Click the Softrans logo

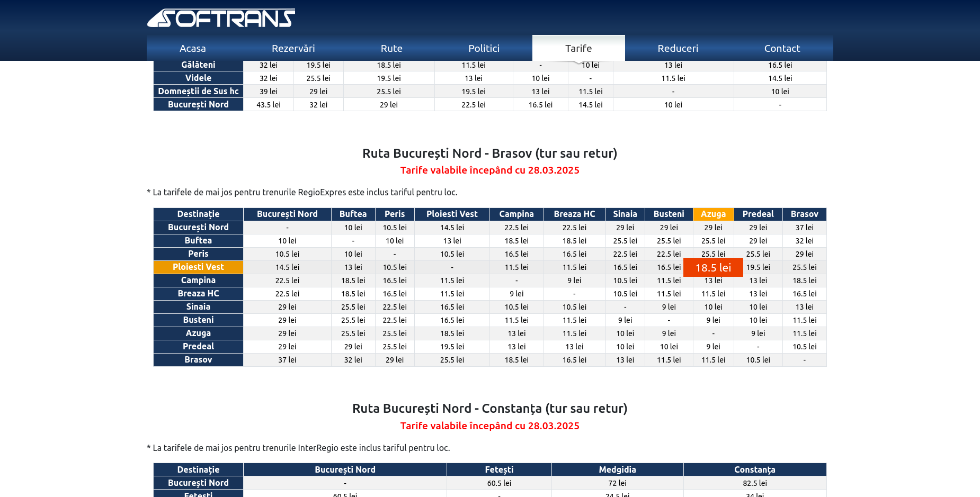221,18
